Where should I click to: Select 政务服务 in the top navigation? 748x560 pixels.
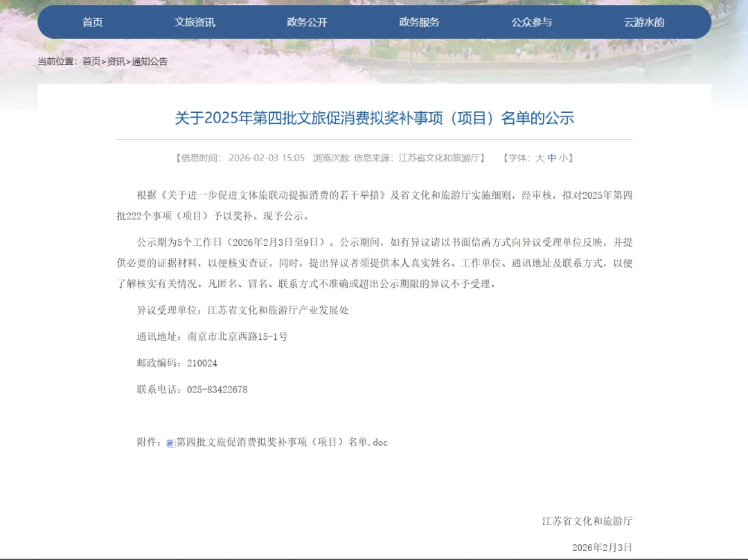click(x=419, y=22)
